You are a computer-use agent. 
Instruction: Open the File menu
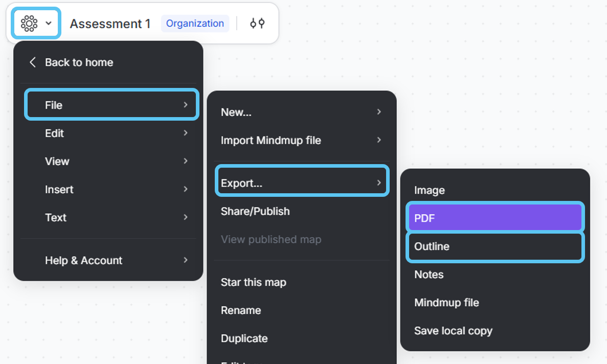[112, 105]
